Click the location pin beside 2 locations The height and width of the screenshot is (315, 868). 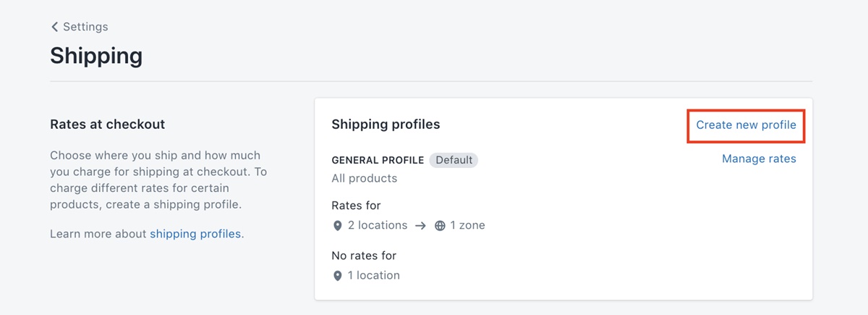pyautogui.click(x=337, y=226)
